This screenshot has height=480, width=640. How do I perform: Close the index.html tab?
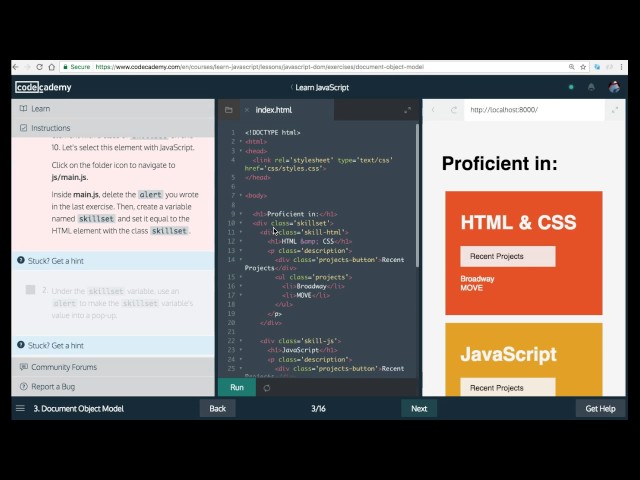[247, 110]
